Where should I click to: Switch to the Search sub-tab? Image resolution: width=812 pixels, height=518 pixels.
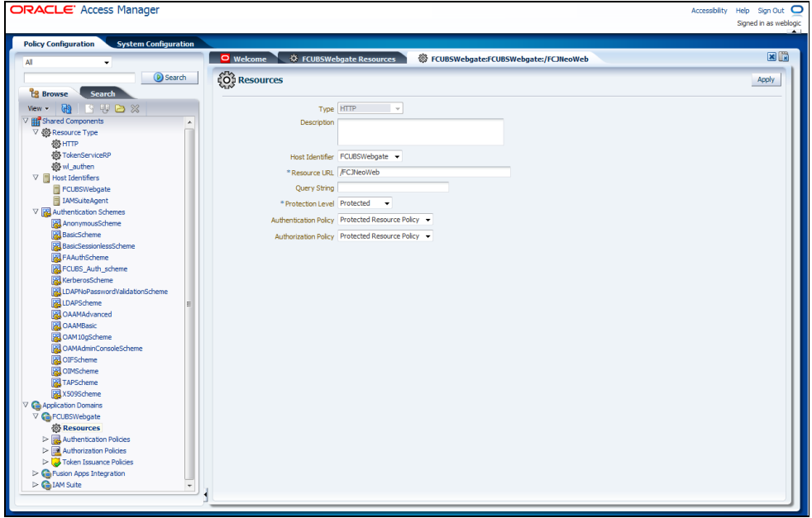103,93
